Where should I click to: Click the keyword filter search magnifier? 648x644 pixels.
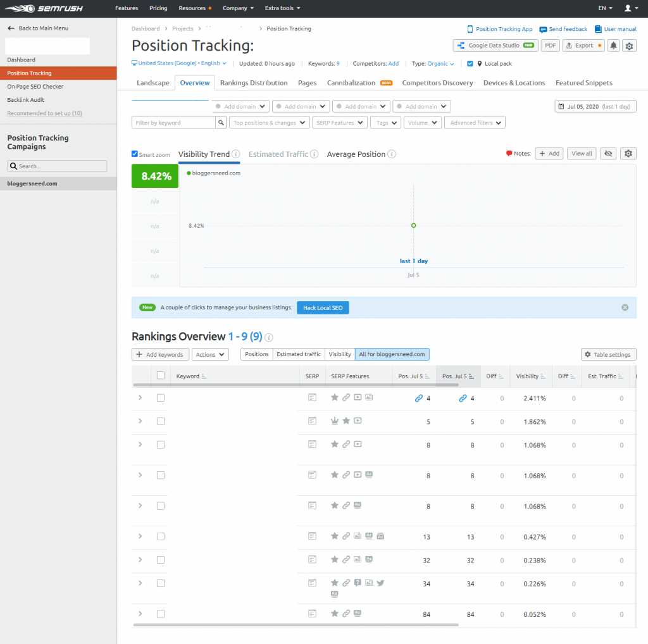(x=221, y=123)
